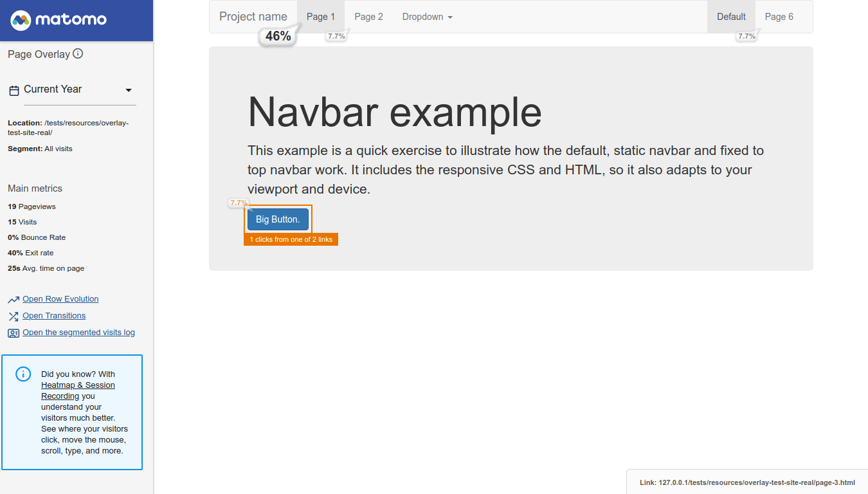Screen dimensions: 868x494
Task: Click the Transitions shuffle icon
Action: (x=14, y=316)
